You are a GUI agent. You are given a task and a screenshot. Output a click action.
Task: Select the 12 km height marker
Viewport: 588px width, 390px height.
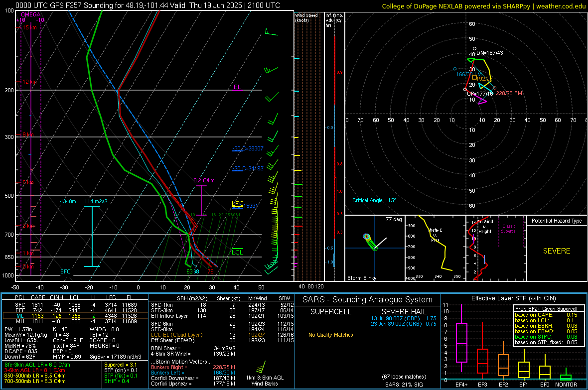pos(29,82)
